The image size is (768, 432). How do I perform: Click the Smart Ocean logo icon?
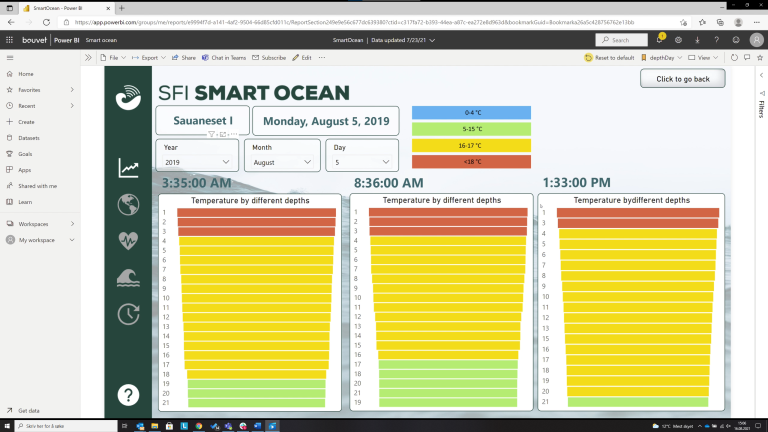(128, 97)
